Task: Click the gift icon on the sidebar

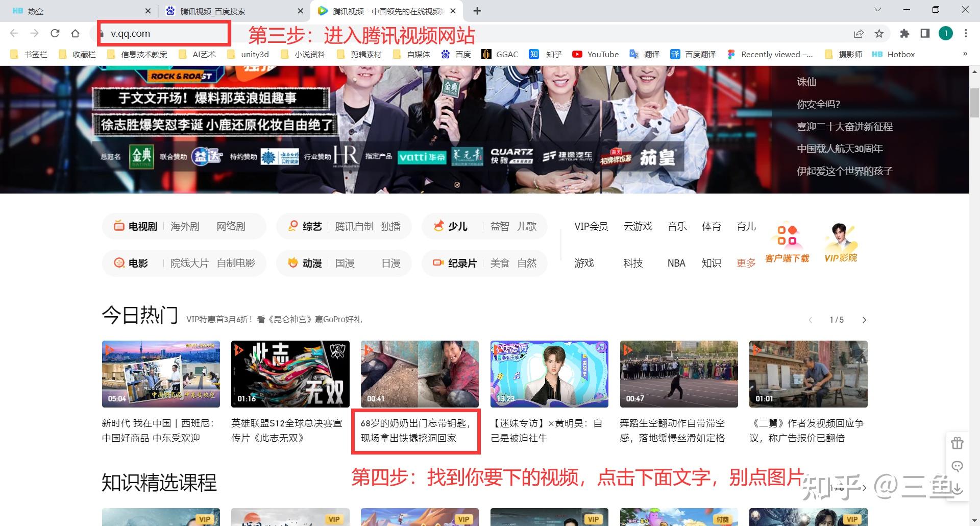Action: pyautogui.click(x=957, y=443)
